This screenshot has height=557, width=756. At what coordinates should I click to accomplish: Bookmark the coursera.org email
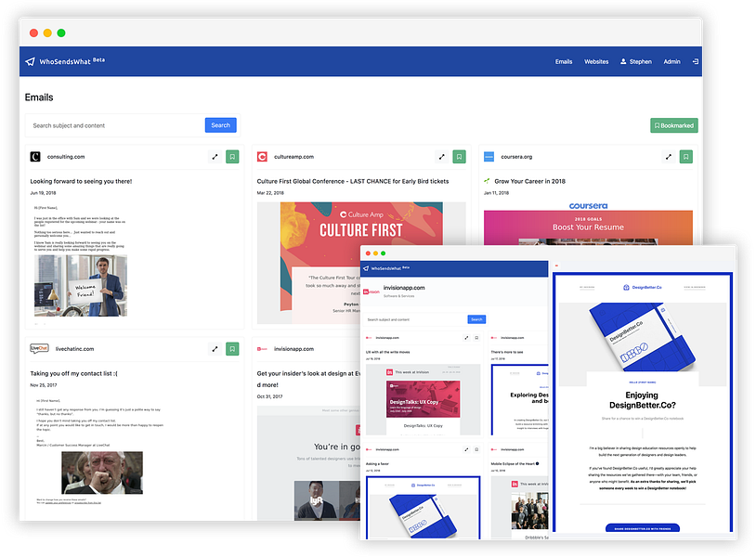[x=685, y=157]
